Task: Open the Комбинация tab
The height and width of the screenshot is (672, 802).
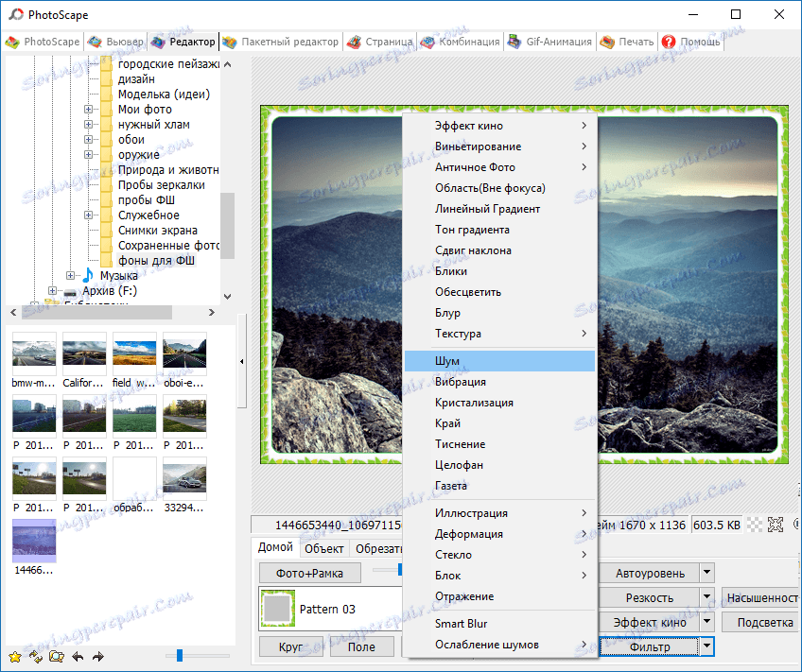Action: pos(460,42)
